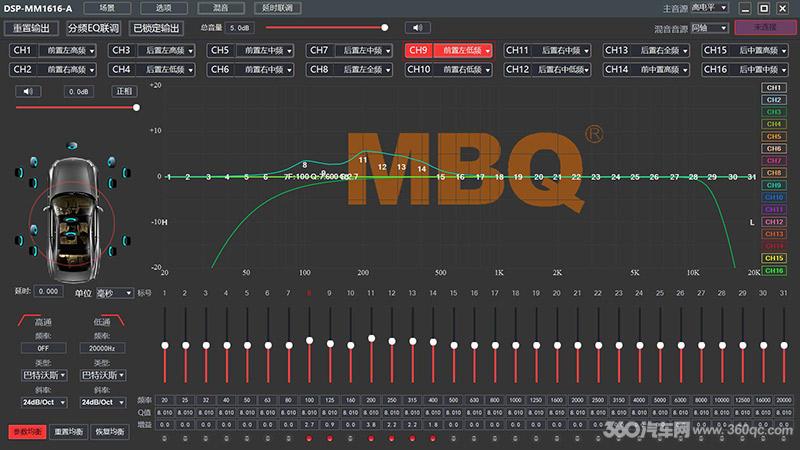
Task: Click the high-pass filter curve icon
Action: [x=29, y=320]
